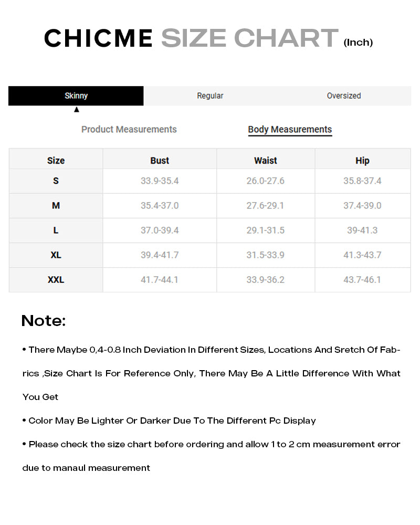The height and width of the screenshot is (525, 420).
Task: Switch to the Regular fit tab
Action: click(210, 96)
